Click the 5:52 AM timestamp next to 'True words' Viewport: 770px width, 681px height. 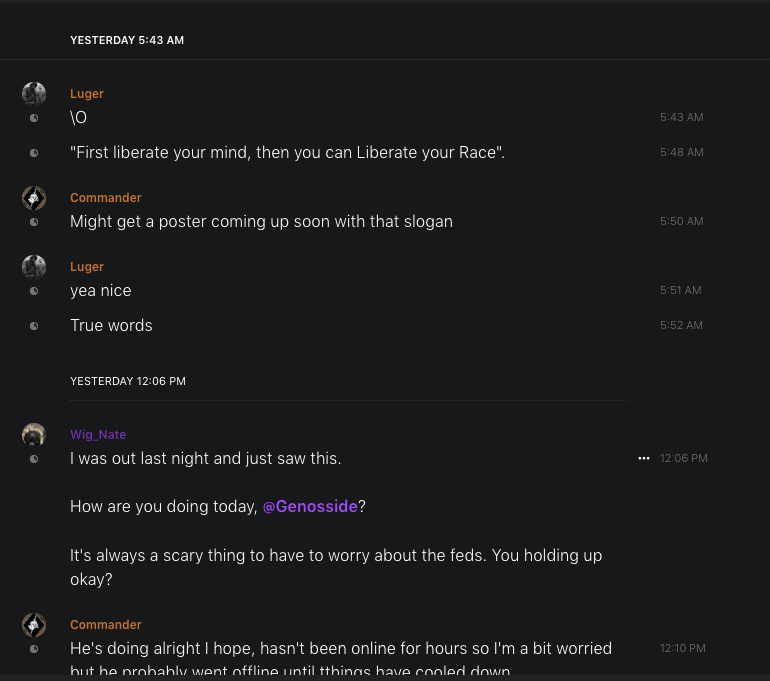(681, 326)
